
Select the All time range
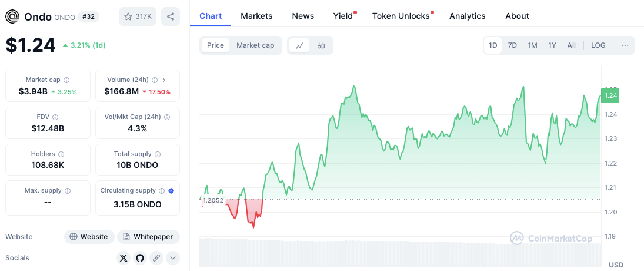click(x=571, y=45)
